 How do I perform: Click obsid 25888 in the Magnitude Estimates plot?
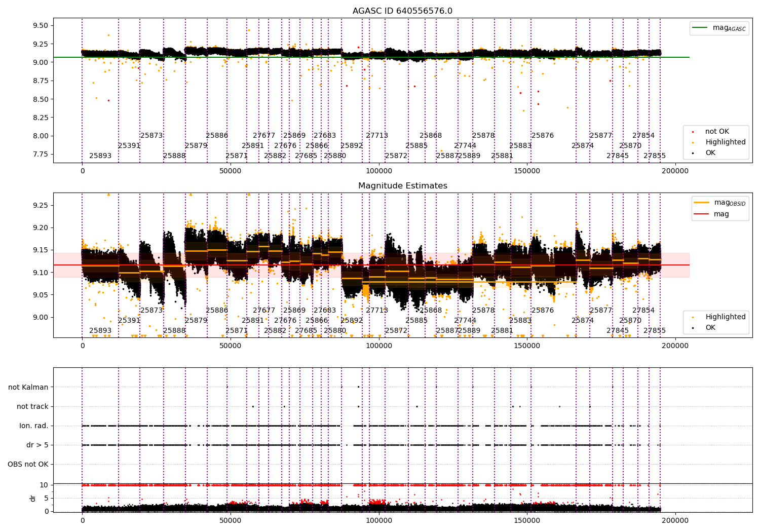click(x=174, y=330)
